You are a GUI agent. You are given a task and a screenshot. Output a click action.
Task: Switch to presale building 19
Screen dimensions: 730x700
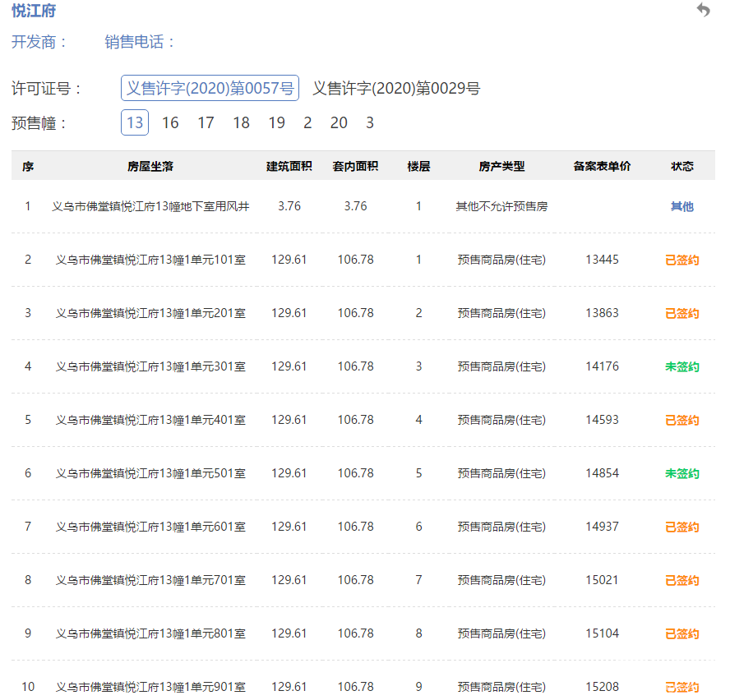pos(276,122)
